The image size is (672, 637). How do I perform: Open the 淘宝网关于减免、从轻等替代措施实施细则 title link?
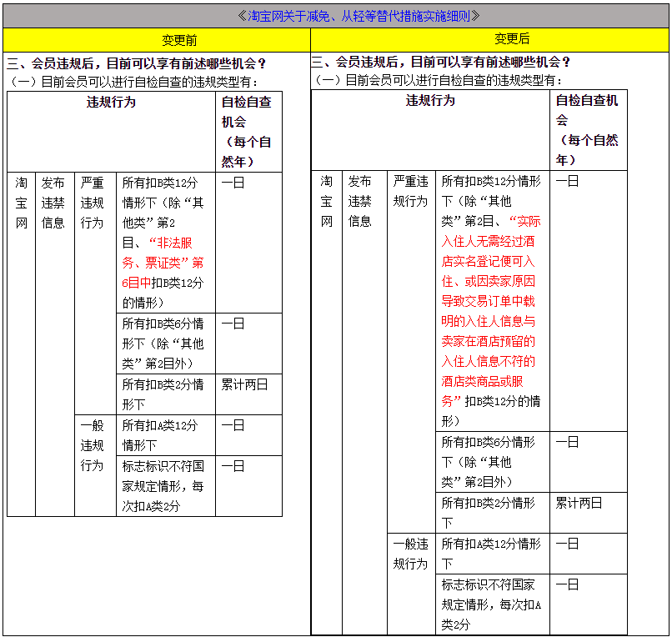[359, 17]
